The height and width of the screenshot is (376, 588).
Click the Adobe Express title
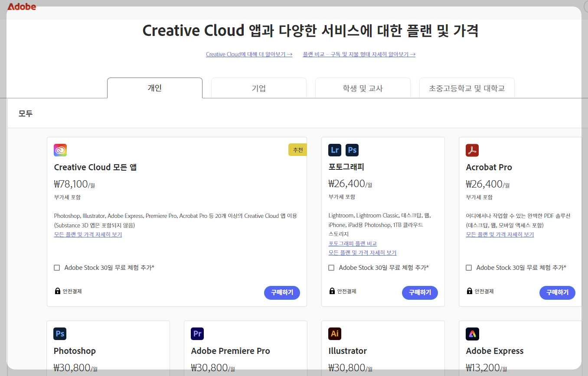[495, 351]
